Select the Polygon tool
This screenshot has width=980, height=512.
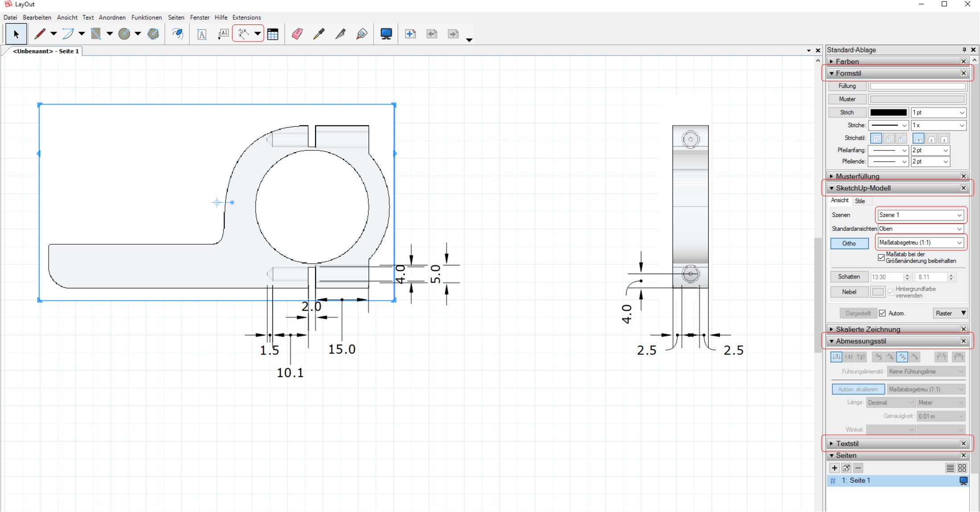tap(153, 34)
